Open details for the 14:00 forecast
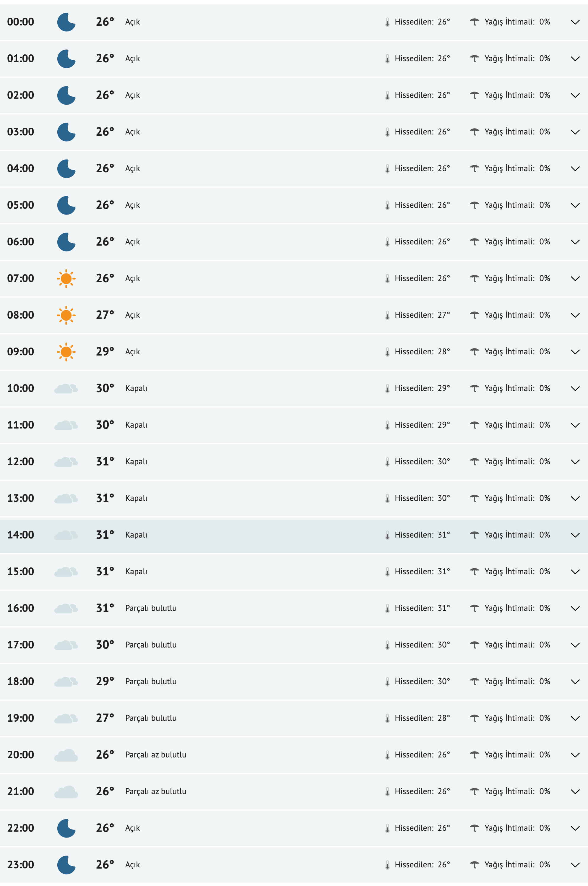Image resolution: width=588 pixels, height=886 pixels. tap(575, 535)
